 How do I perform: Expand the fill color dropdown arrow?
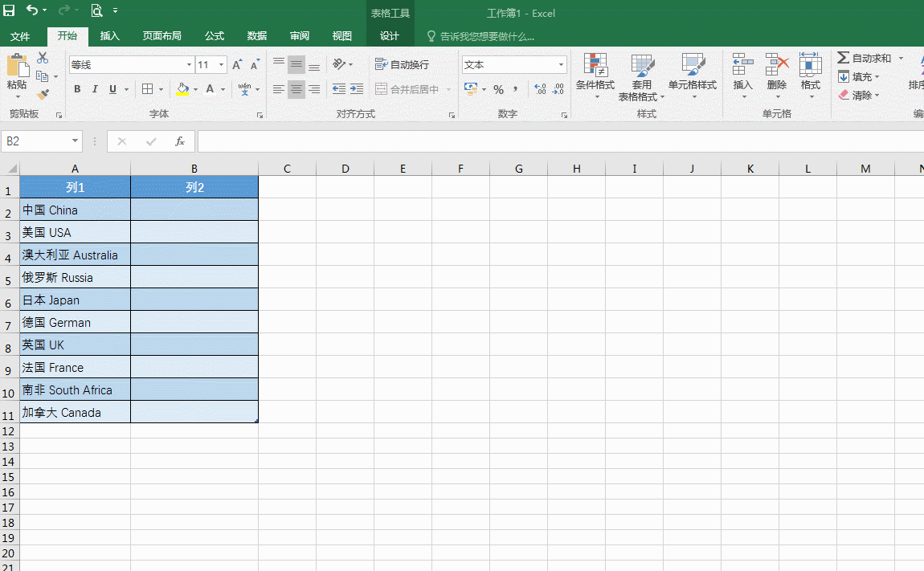(195, 90)
